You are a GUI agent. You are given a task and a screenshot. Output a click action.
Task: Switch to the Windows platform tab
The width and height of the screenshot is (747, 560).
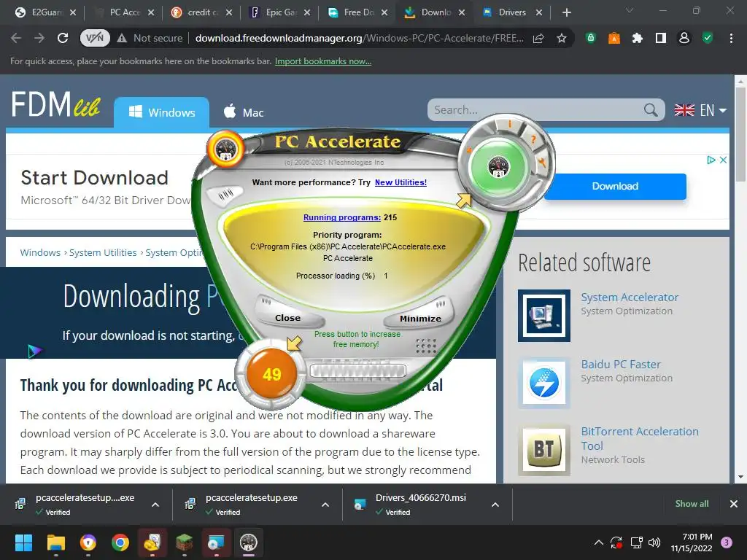tap(161, 112)
